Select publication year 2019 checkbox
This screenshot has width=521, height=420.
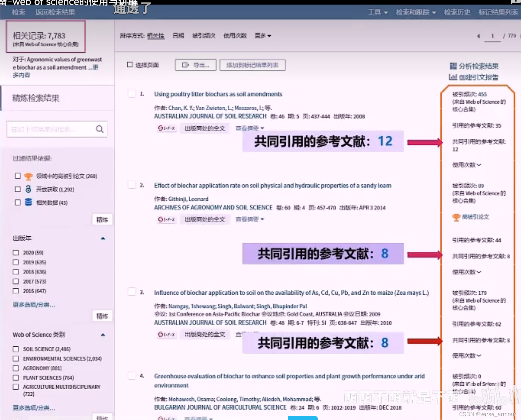16,262
